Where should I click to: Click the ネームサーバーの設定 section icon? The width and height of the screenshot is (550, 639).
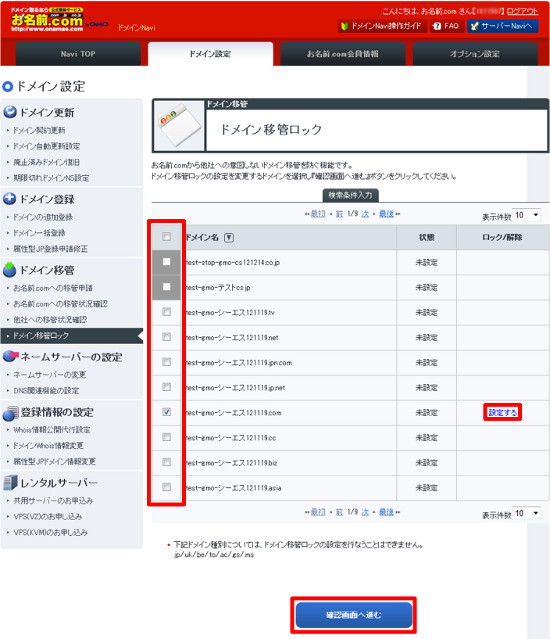[x=11, y=356]
